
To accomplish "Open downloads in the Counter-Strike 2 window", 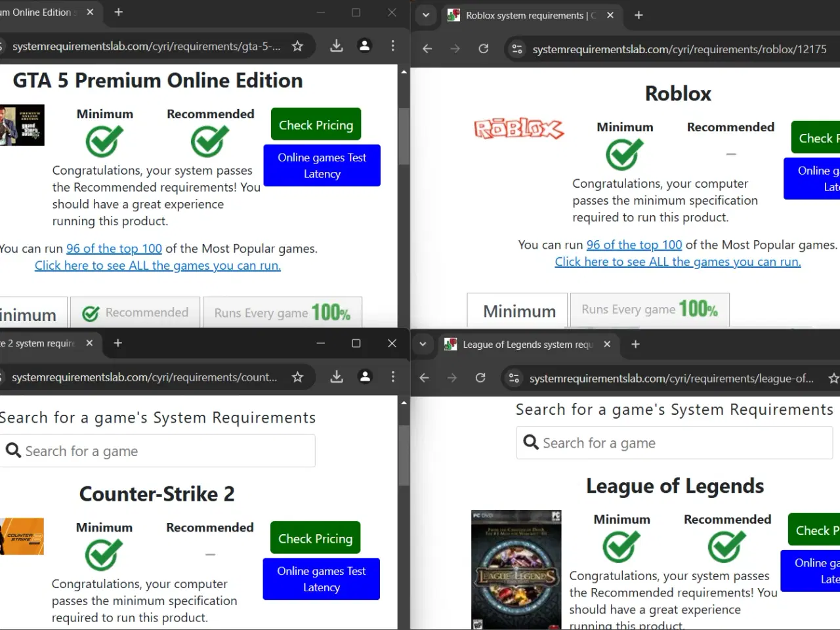I will point(337,377).
